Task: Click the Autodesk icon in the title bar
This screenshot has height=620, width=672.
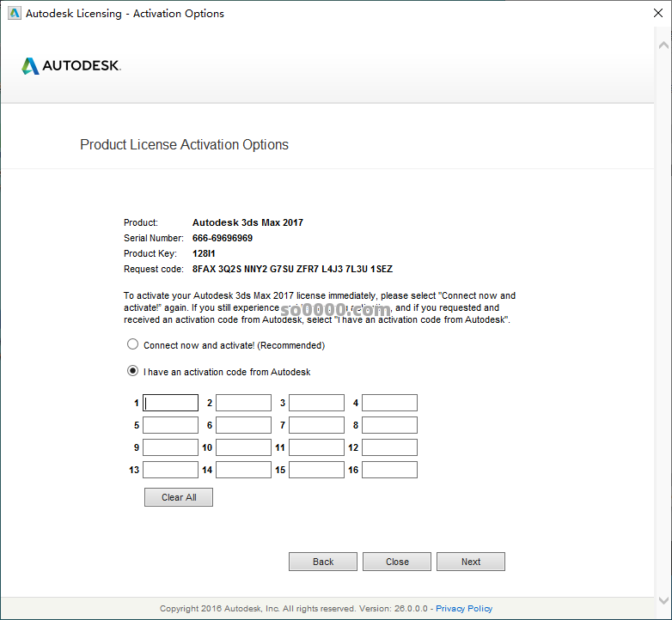Action: (x=13, y=14)
